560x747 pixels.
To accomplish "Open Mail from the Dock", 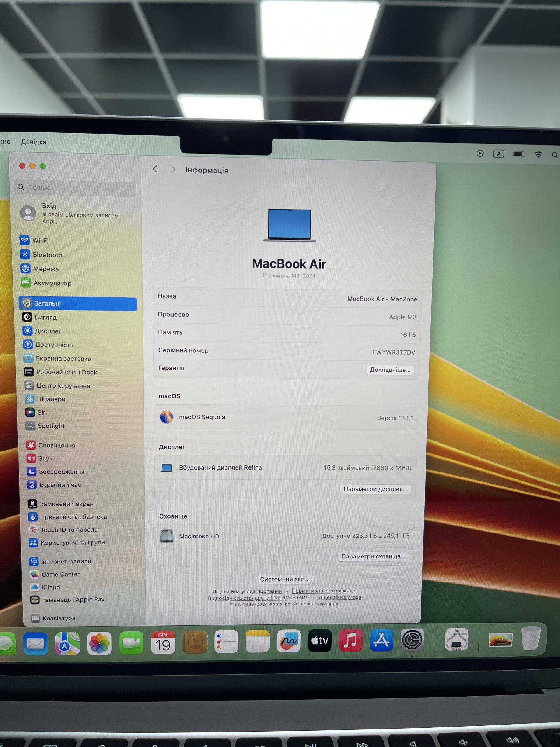I will pyautogui.click(x=36, y=643).
